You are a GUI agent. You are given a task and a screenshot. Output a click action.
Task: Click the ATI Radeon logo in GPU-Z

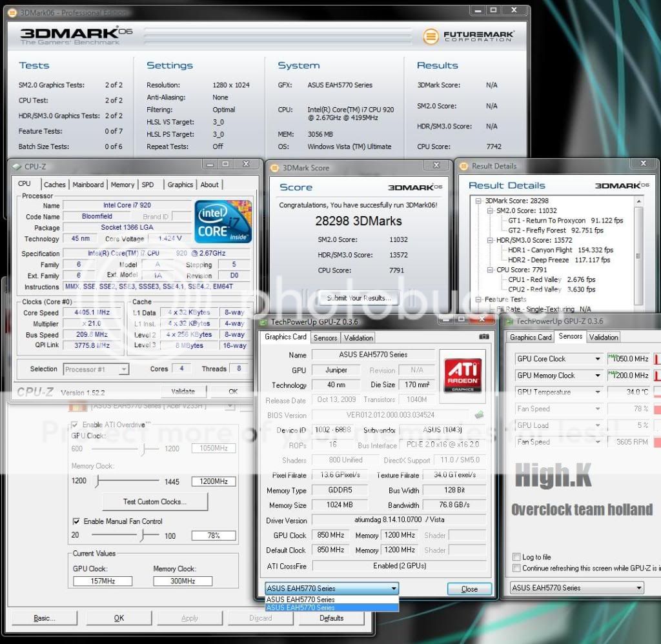[462, 375]
